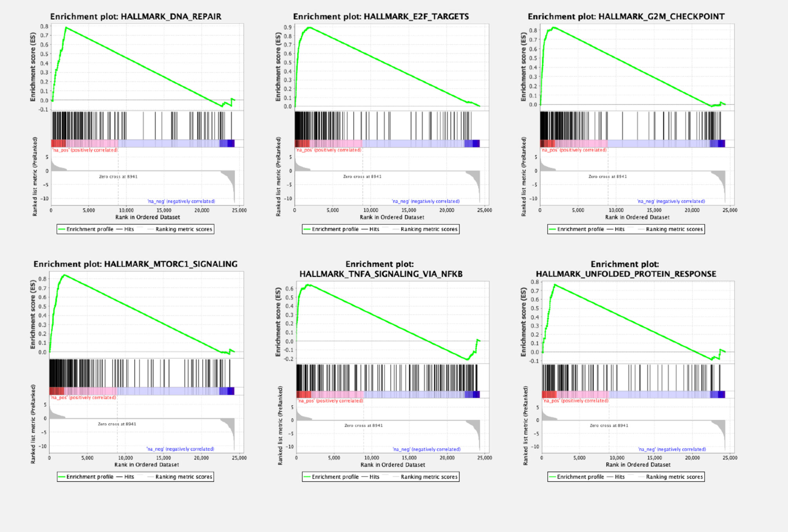Image resolution: width=788 pixels, height=532 pixels.
Task: Click 'Rank in Ordered Dataset' axis label under G2M_CHECKPOINT
Action: click(637, 217)
